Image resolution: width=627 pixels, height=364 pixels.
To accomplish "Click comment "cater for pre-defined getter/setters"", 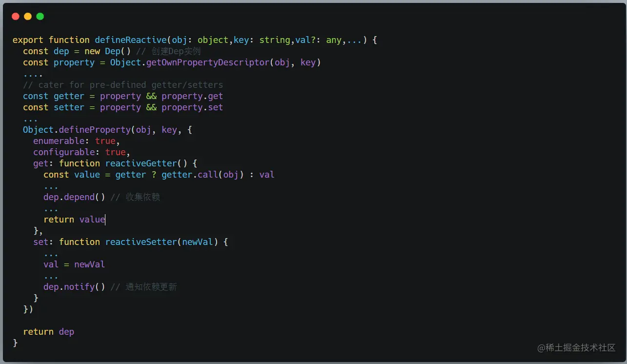I will tap(123, 85).
